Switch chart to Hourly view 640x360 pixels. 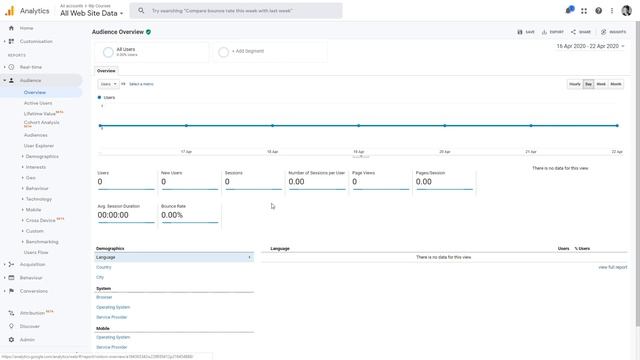575,84
